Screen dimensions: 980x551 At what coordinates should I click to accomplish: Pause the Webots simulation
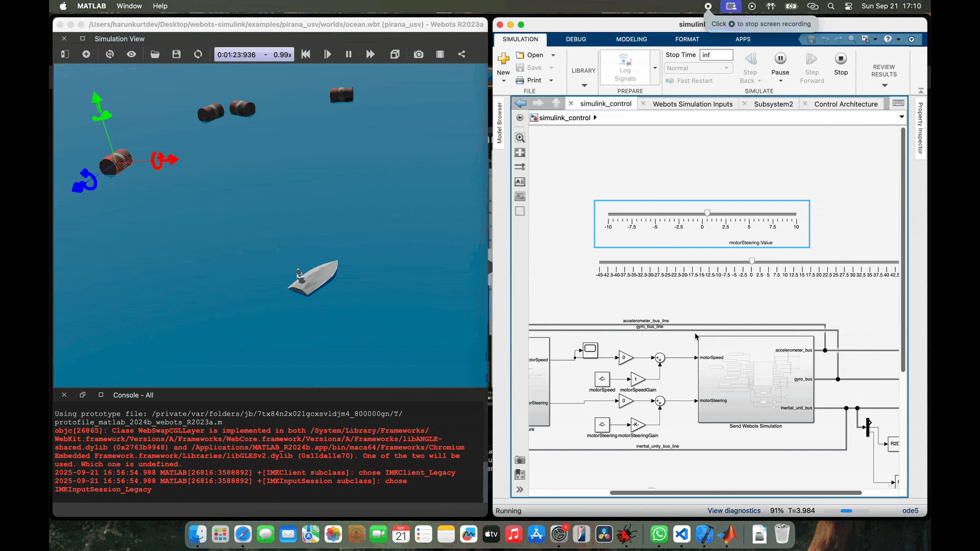click(x=349, y=54)
